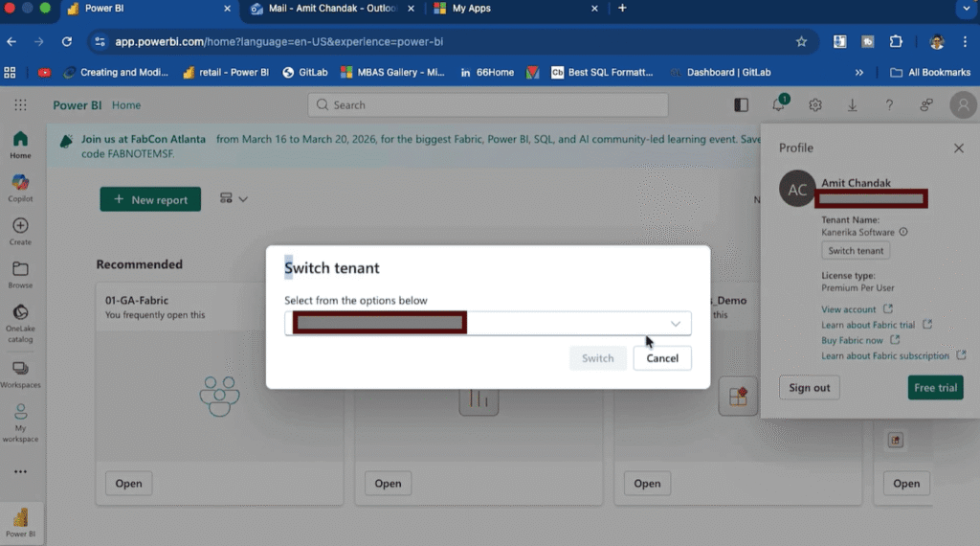Image resolution: width=980 pixels, height=546 pixels.
Task: Click the New report button
Action: coord(150,199)
